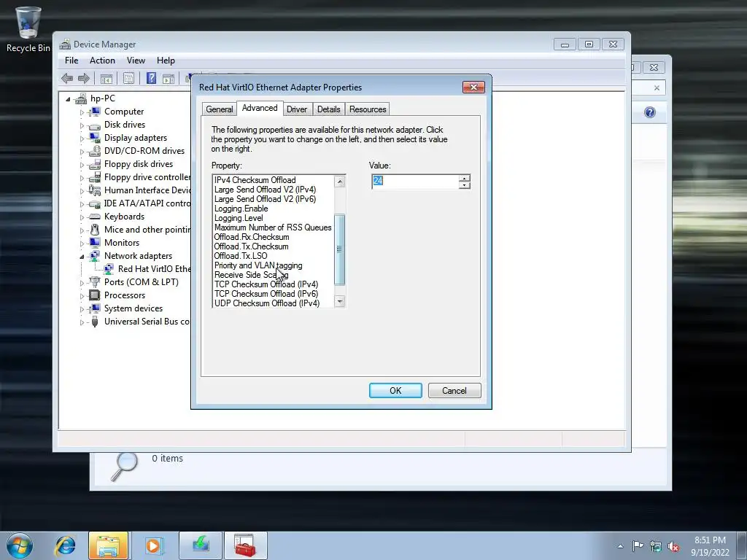Show hidden tray icons arrow
The height and width of the screenshot is (560, 747).
pyautogui.click(x=620, y=546)
